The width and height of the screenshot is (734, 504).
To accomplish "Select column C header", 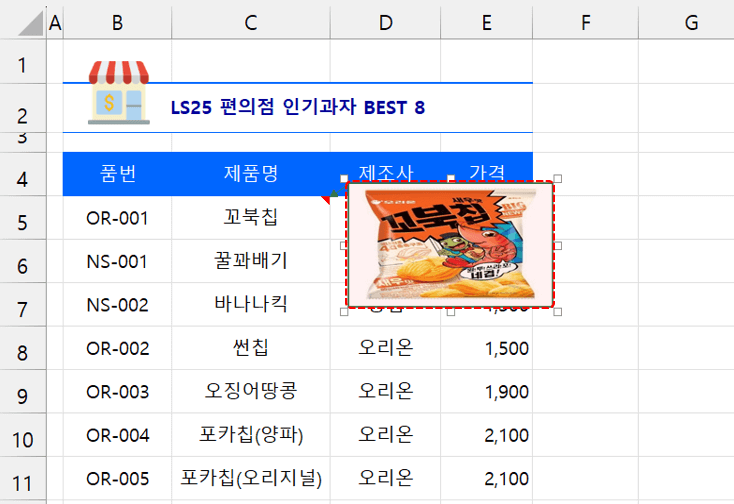I will point(250,22).
